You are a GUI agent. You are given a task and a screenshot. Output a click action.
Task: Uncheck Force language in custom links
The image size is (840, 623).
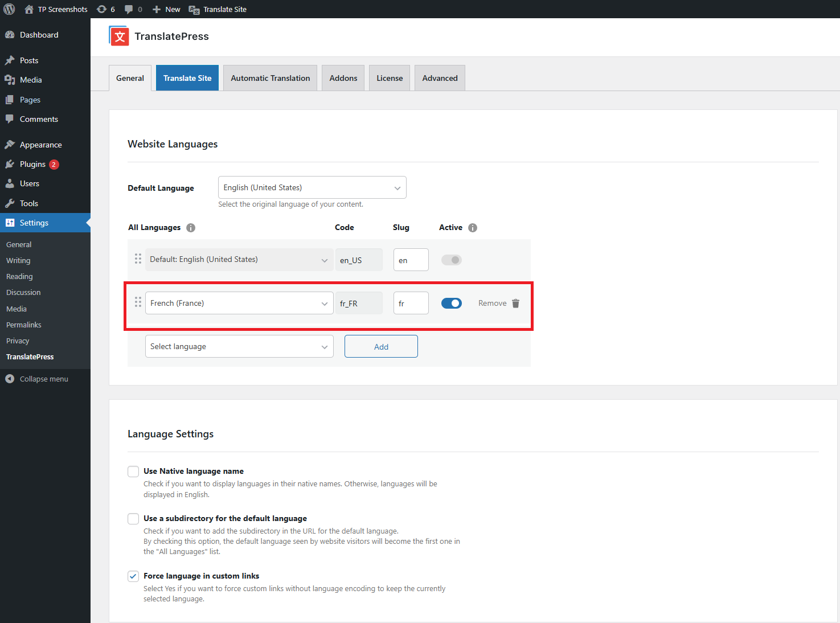tap(133, 576)
